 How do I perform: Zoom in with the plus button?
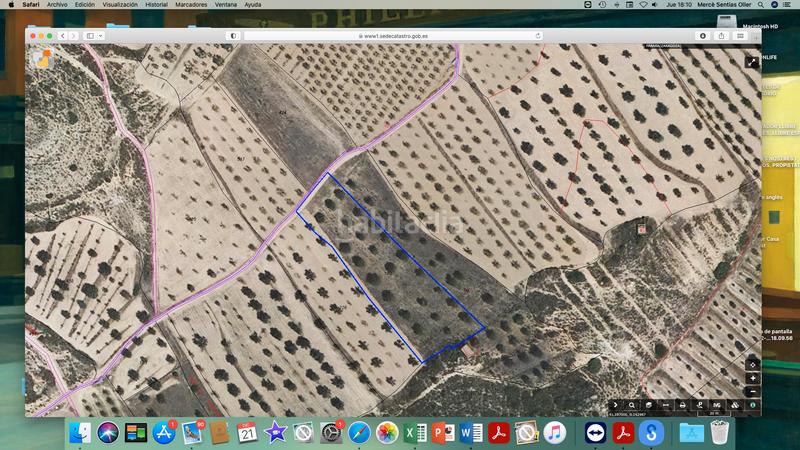click(x=753, y=378)
